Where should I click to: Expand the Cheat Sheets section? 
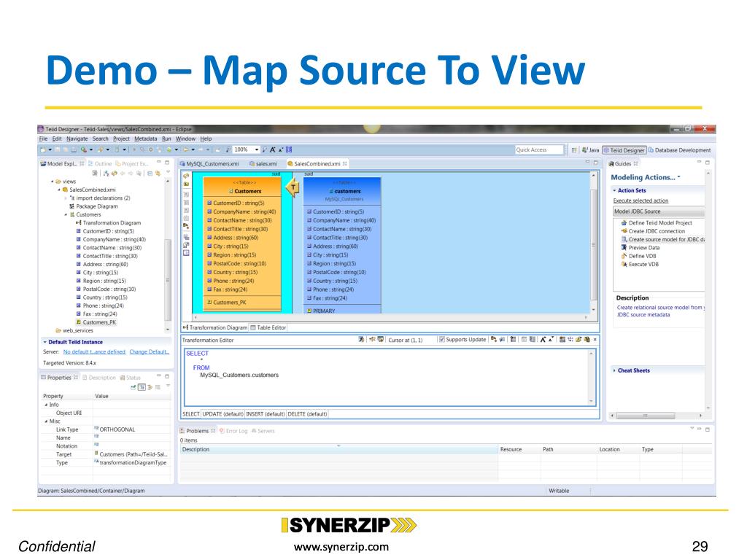[x=614, y=370]
